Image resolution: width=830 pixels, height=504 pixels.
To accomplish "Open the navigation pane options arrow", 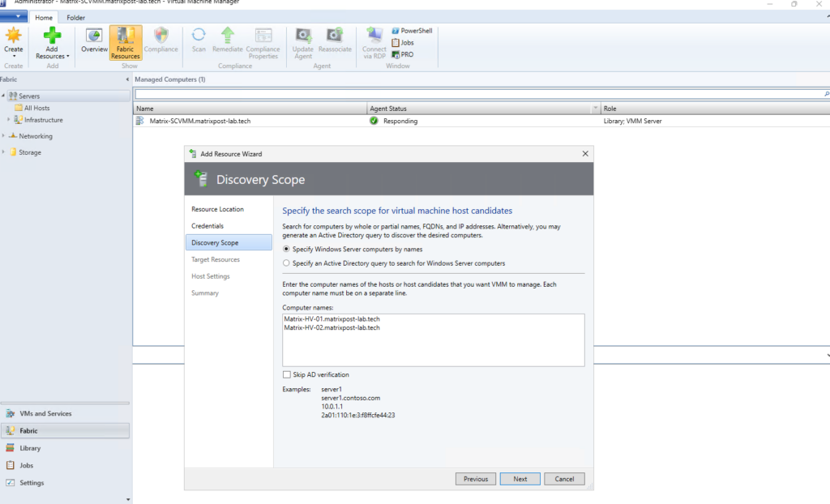I will (x=127, y=498).
